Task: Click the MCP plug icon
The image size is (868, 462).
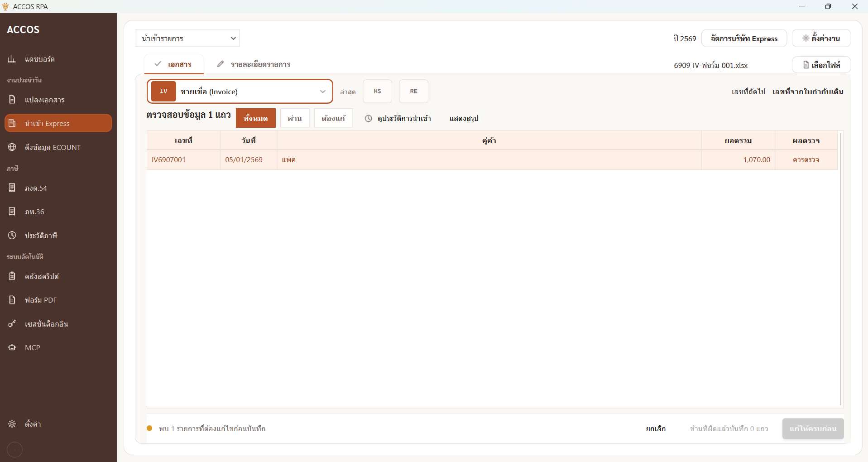Action: point(12,347)
